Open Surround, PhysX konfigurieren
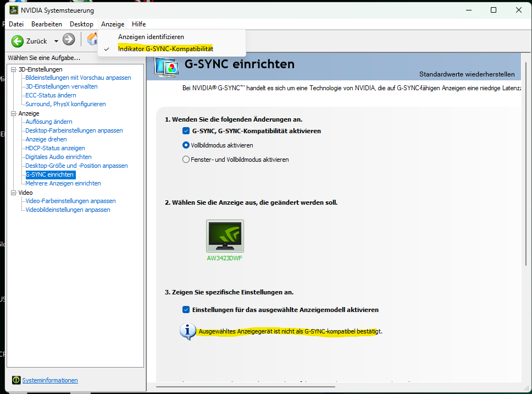The image size is (532, 394). tap(66, 104)
